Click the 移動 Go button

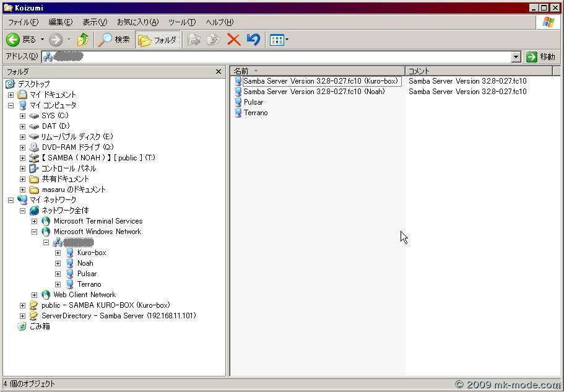(x=541, y=57)
